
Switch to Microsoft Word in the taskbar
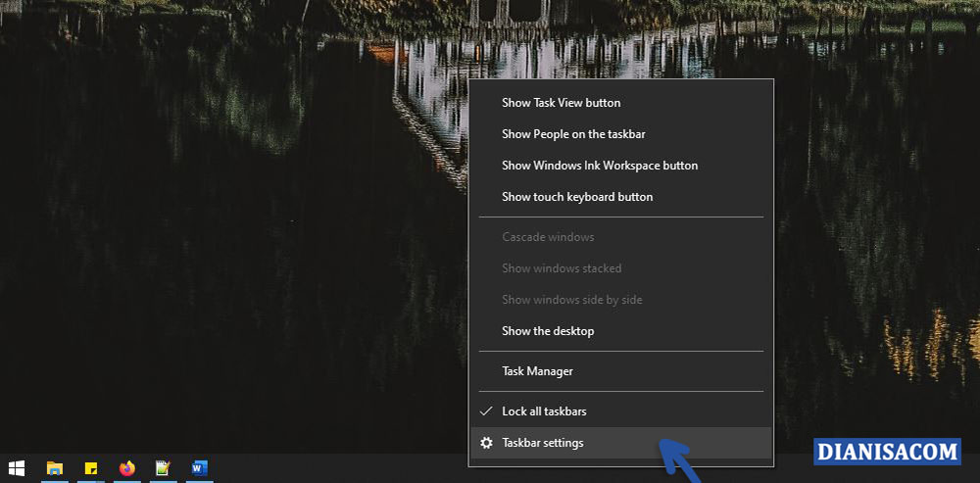(x=199, y=468)
